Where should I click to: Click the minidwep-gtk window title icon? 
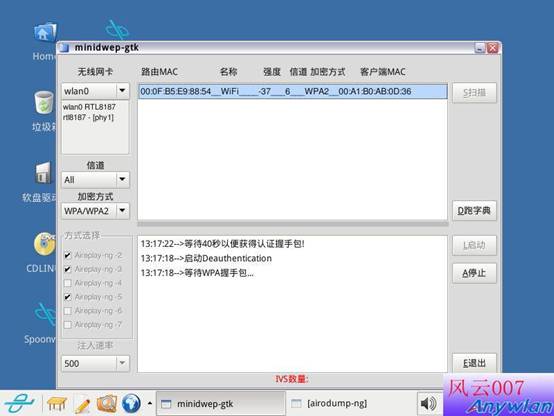pyautogui.click(x=64, y=47)
